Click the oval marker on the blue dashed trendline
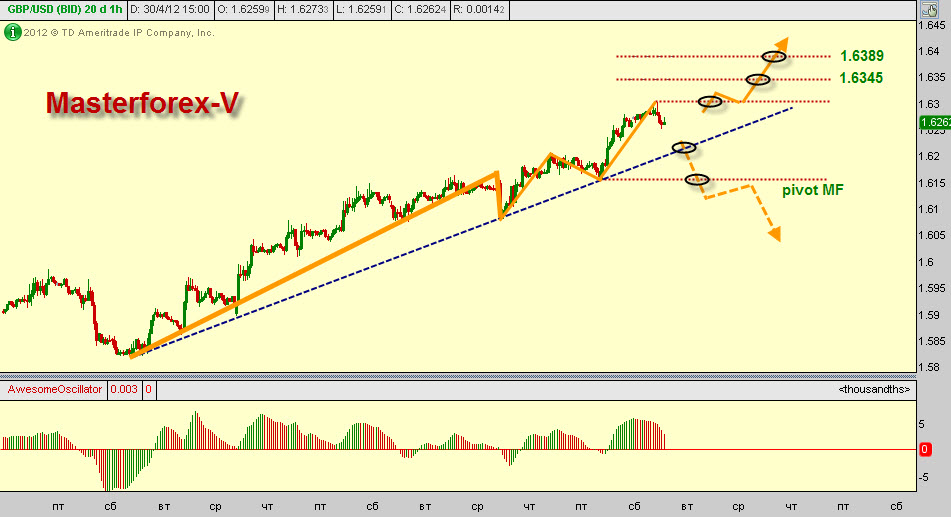951x517 pixels. pyautogui.click(x=684, y=148)
